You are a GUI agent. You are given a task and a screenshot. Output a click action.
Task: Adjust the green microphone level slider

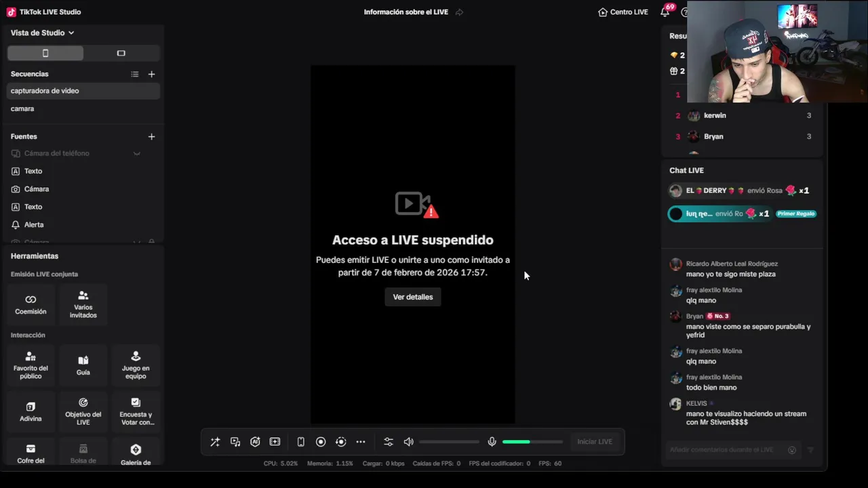click(532, 442)
